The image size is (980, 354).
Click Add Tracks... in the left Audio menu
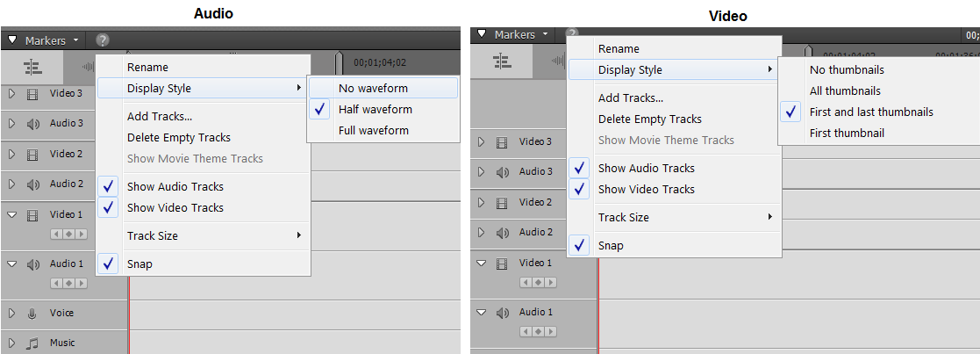pyautogui.click(x=160, y=116)
